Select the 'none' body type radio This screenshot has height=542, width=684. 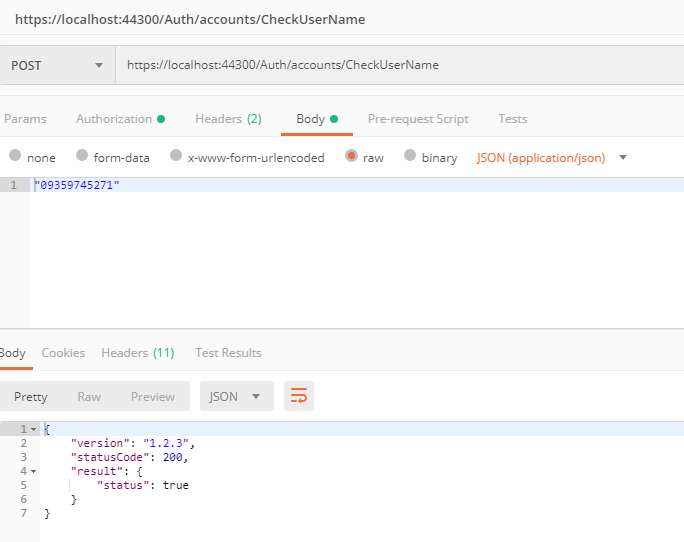tap(15, 155)
